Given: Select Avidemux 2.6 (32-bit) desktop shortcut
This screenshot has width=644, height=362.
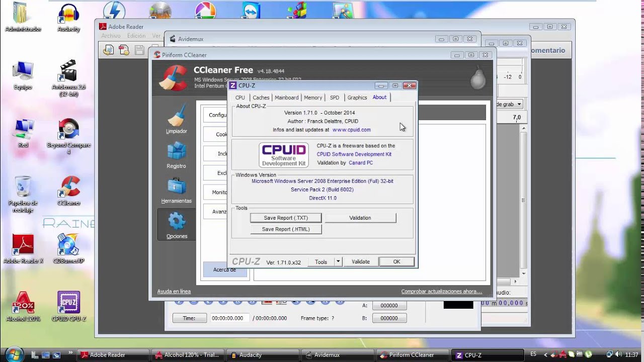Looking at the screenshot, I should point(68,79).
